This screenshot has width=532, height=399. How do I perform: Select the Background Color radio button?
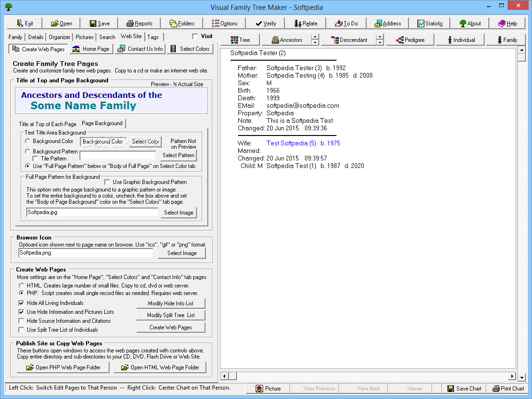28,141
